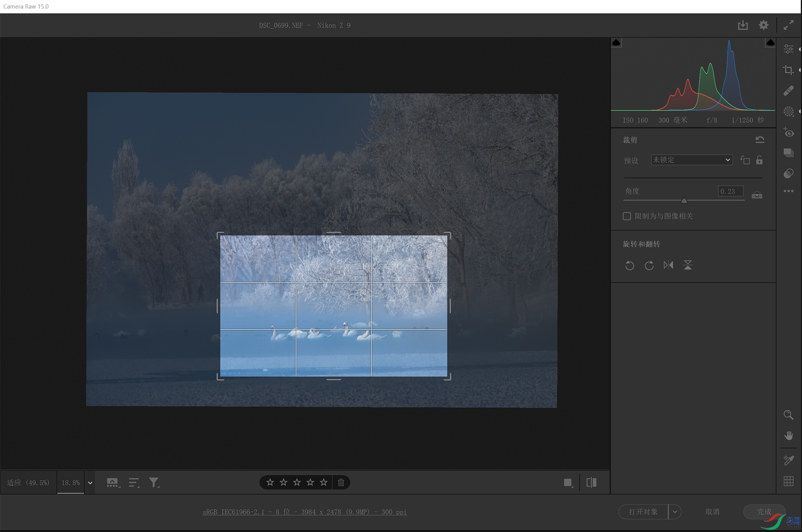
Task: Open the Masking tool
Action: point(788,111)
